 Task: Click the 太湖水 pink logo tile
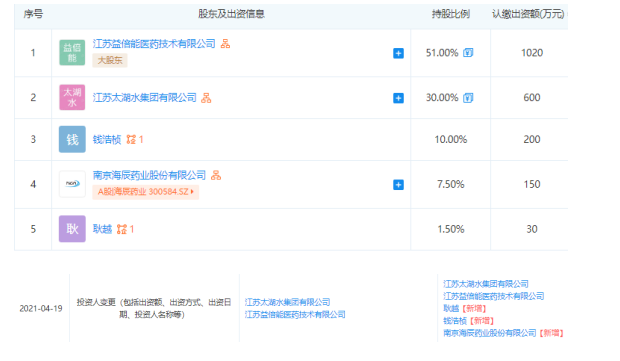(72, 97)
